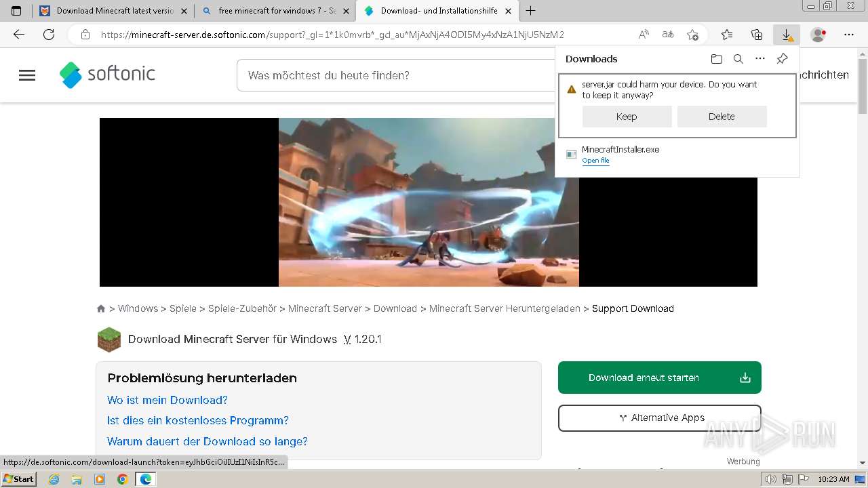Search downloads in the Downloads panel
868x488 pixels.
click(x=738, y=59)
